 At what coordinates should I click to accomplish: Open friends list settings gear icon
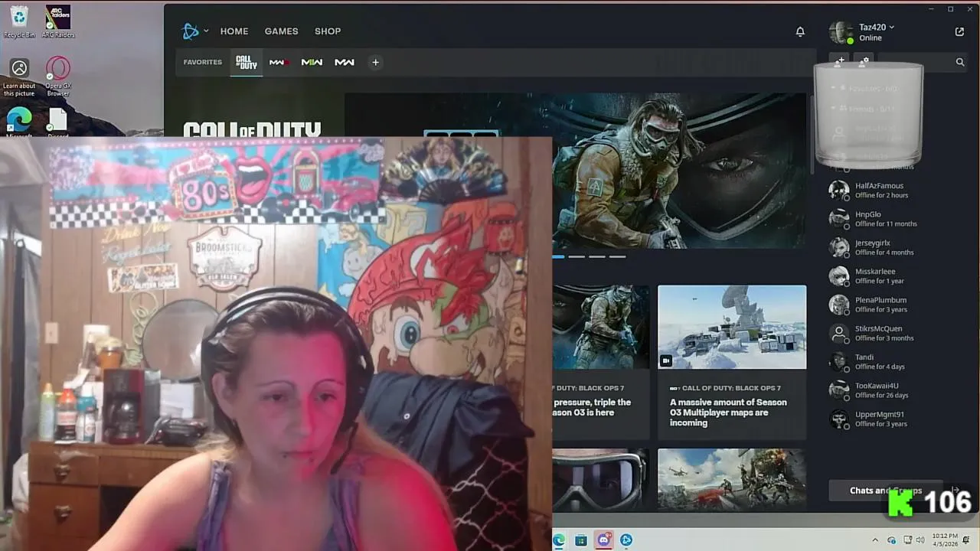pyautogui.click(x=864, y=61)
